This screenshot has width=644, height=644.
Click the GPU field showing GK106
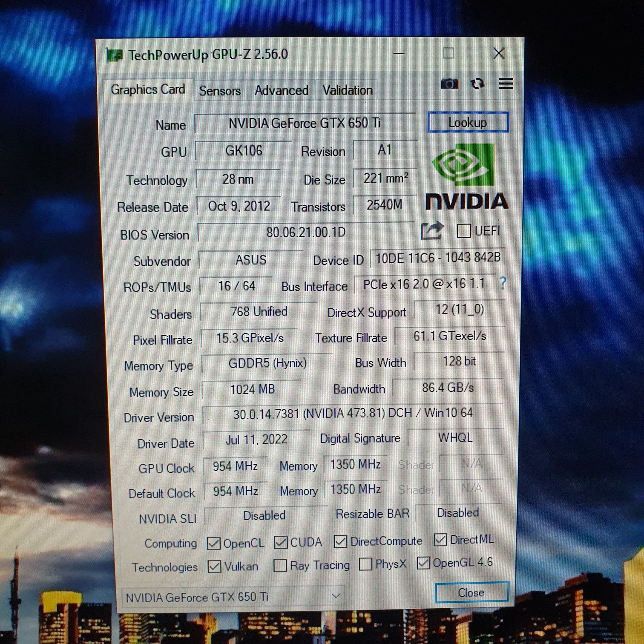tap(244, 151)
